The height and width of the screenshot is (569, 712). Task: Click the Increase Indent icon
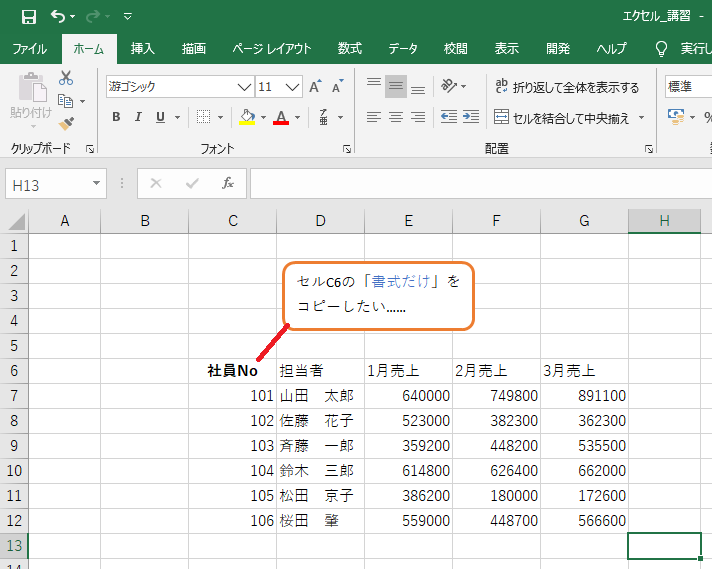pos(471,117)
